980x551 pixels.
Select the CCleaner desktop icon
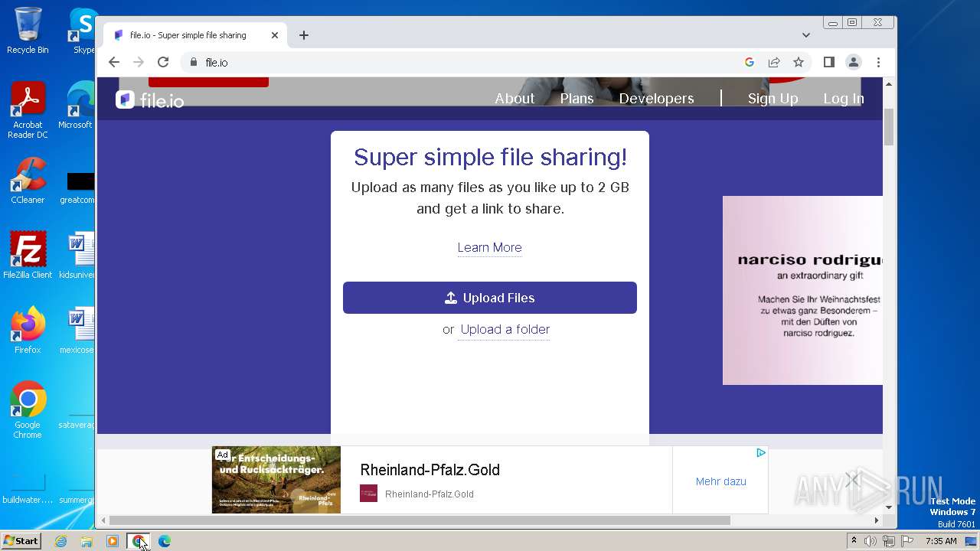(28, 181)
